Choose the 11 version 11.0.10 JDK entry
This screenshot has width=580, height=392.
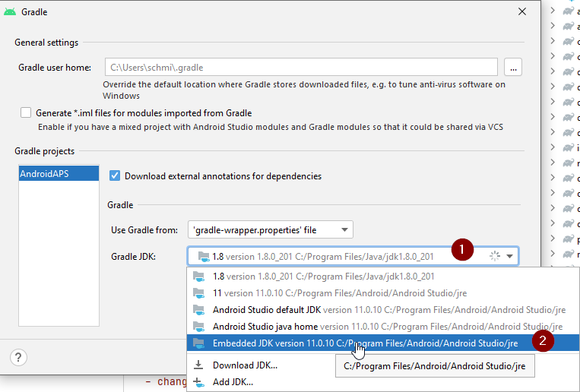[383, 293]
